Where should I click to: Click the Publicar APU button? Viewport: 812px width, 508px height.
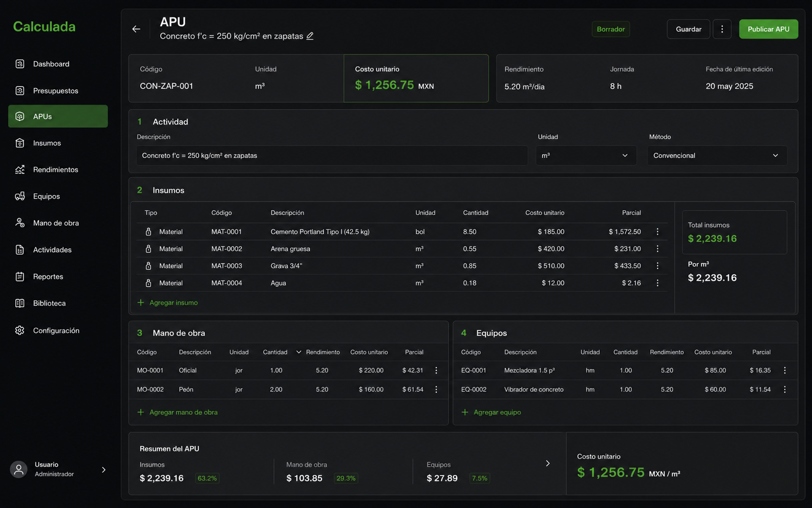point(768,29)
